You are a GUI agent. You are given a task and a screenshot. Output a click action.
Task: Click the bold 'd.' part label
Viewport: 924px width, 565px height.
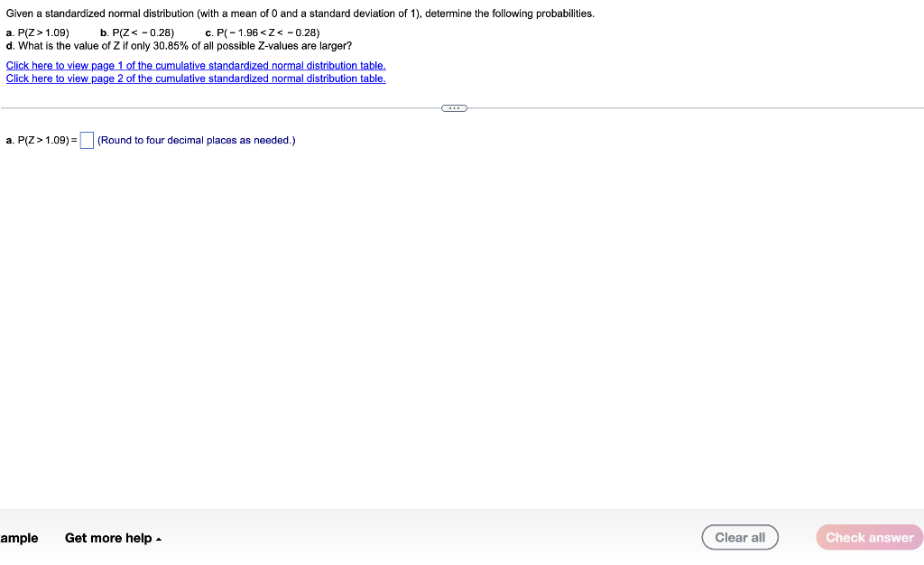tap(10, 46)
